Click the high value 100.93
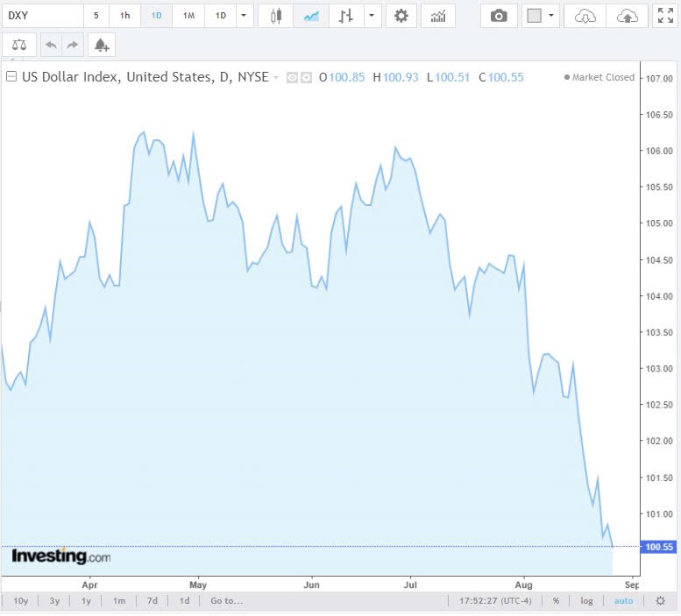 pyautogui.click(x=401, y=78)
